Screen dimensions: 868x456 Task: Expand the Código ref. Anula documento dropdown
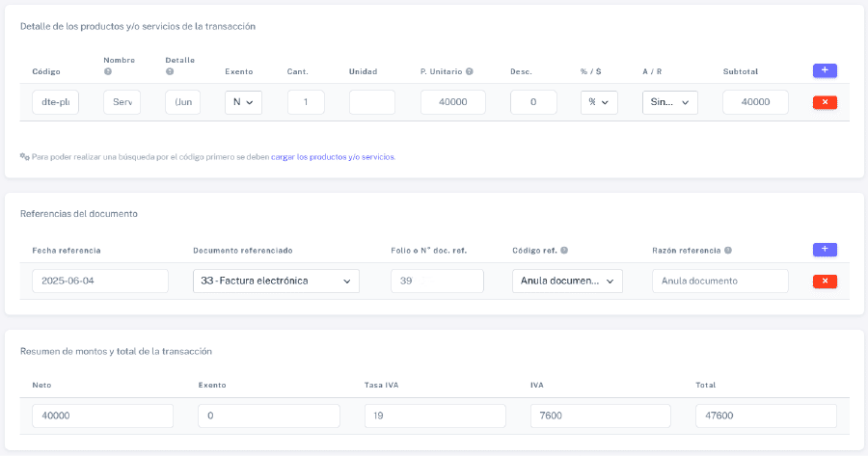pos(567,281)
